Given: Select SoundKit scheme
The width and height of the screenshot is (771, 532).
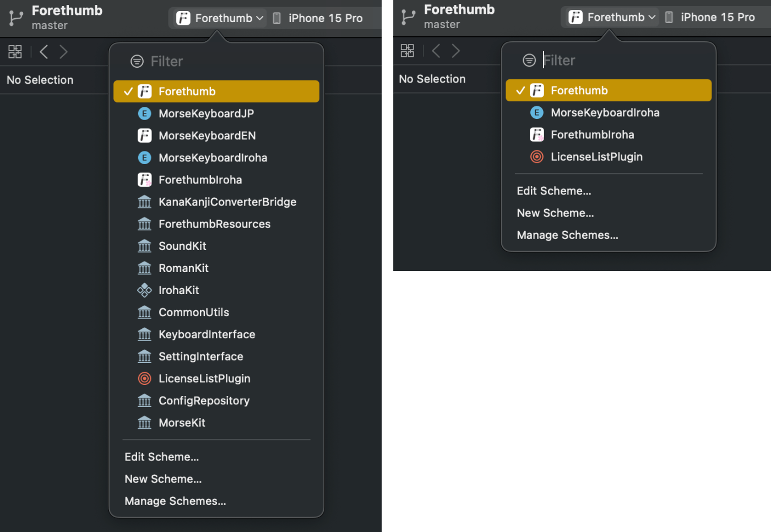Looking at the screenshot, I should (x=216, y=246).
